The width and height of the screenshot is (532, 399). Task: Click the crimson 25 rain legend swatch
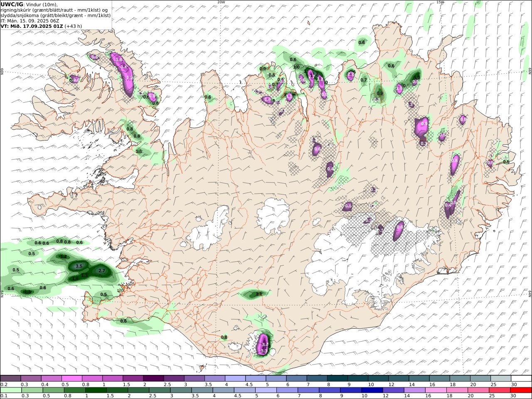tap(499, 390)
